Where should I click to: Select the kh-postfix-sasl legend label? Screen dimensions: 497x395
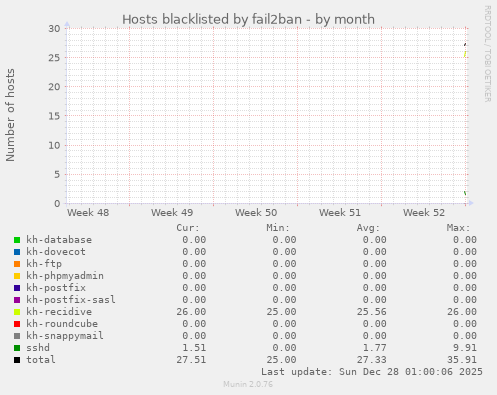click(x=71, y=300)
